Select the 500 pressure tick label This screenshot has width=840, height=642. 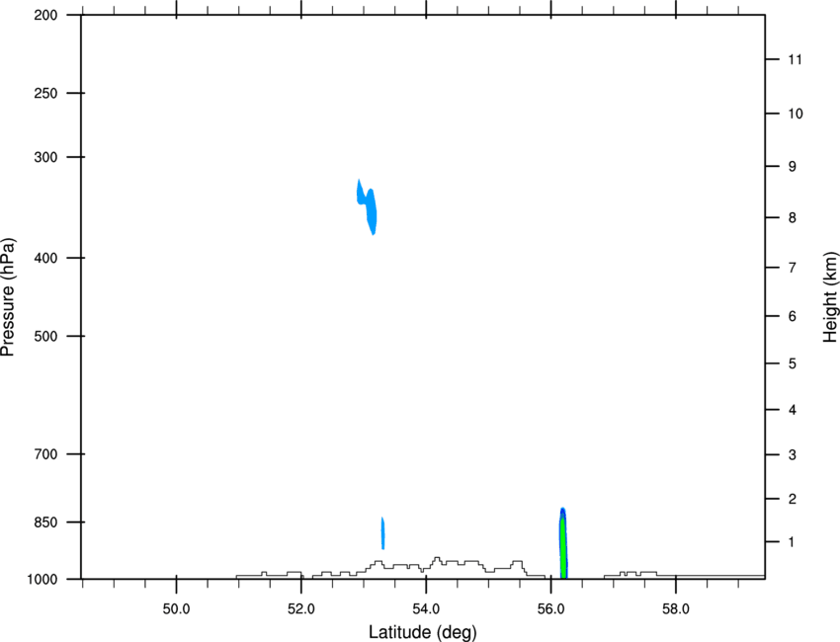pyautogui.click(x=45, y=336)
